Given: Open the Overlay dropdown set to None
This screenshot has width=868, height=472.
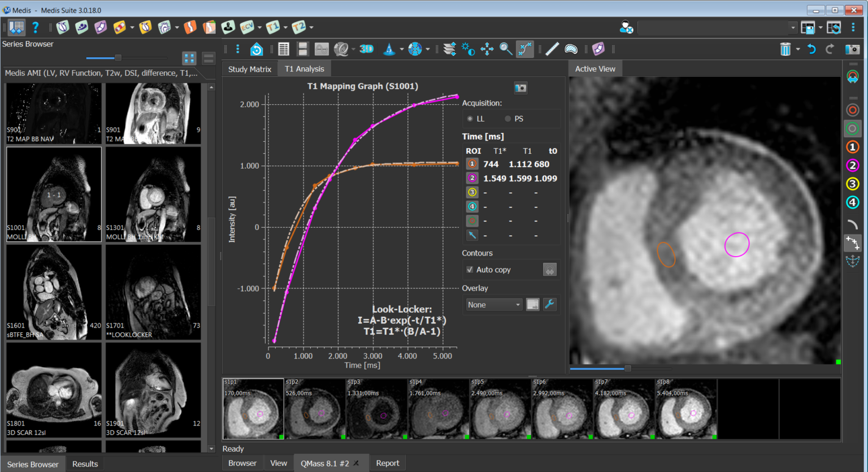Looking at the screenshot, I should click(x=493, y=305).
